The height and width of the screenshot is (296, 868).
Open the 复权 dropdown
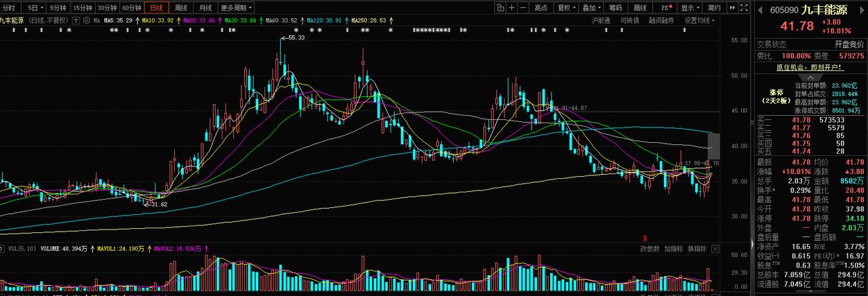[566, 7]
